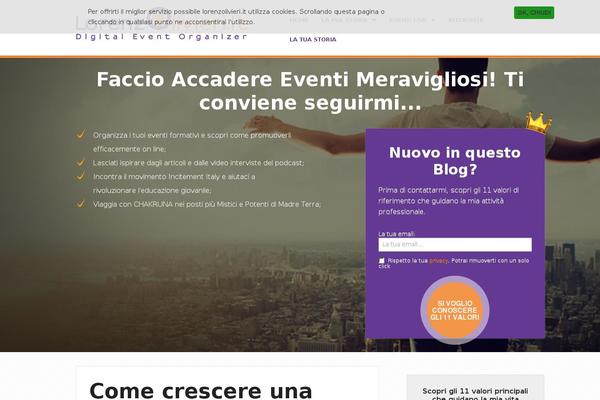Click the checkmark beside 'Organizza i tuoi eventi formativi'
Viewport: 600px width, 400px height.
(80, 135)
